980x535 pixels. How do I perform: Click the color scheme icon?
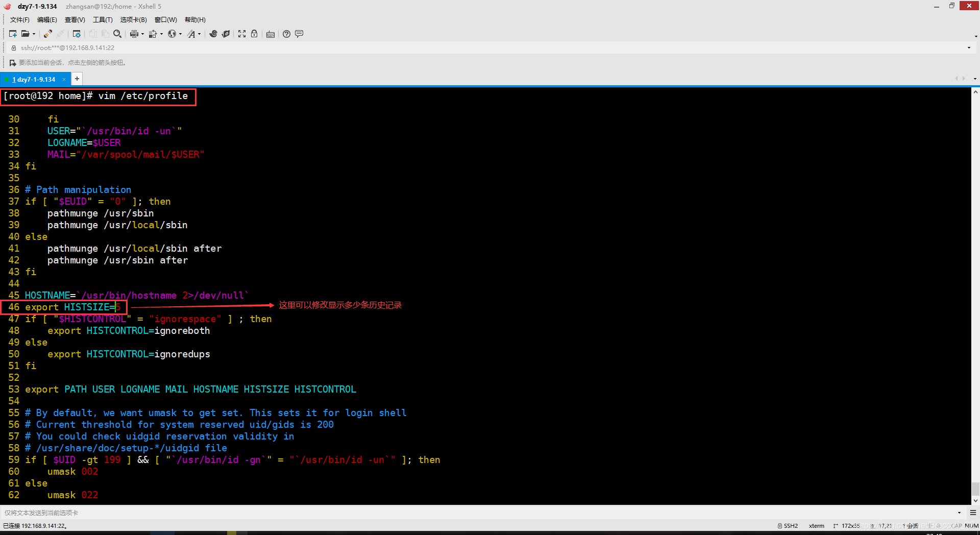[153, 34]
